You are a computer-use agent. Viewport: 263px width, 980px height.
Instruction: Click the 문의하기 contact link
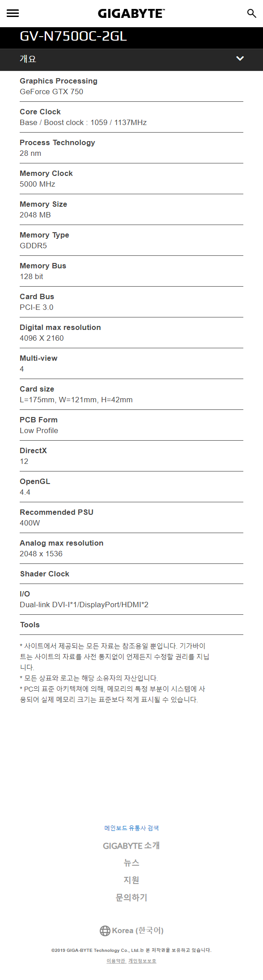click(x=131, y=897)
